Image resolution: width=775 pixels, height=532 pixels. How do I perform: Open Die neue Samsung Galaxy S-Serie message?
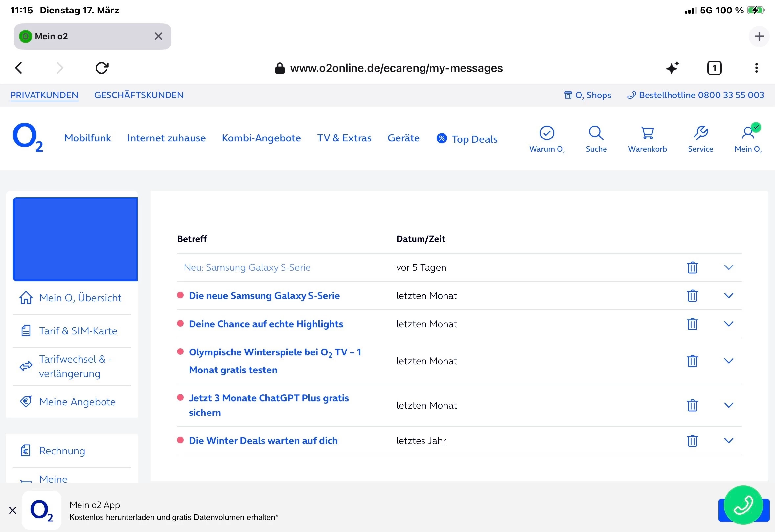pos(264,296)
